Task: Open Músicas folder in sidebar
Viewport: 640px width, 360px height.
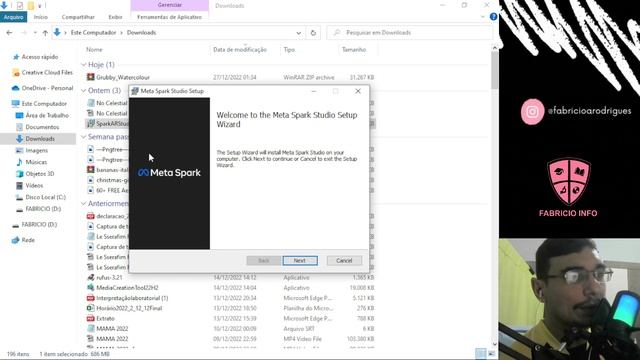Action: coord(36,162)
